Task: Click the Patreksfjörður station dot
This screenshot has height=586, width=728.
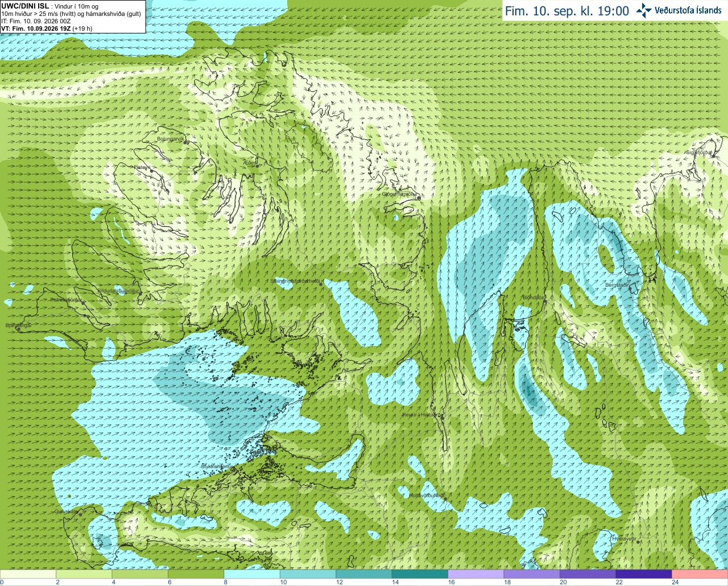Action: [x=84, y=303]
